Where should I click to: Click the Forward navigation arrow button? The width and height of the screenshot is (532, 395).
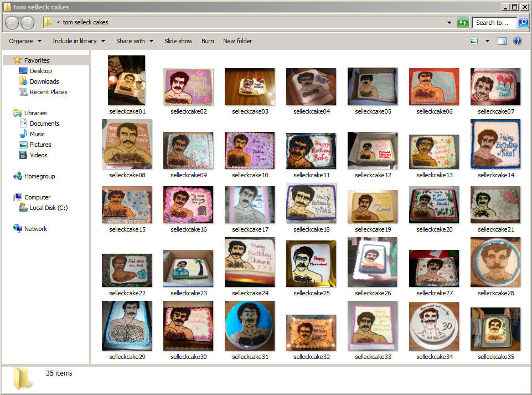click(x=27, y=23)
